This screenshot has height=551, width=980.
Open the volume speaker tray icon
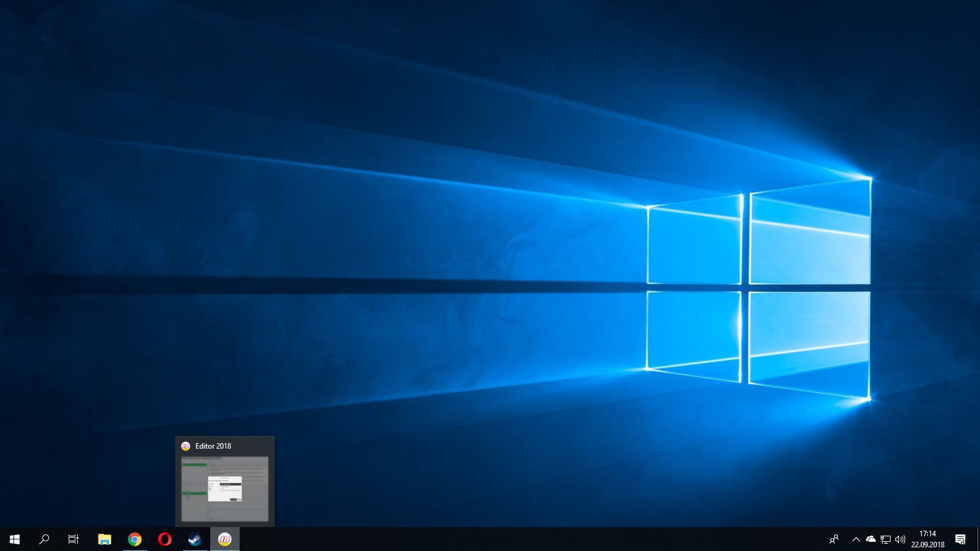tap(900, 539)
